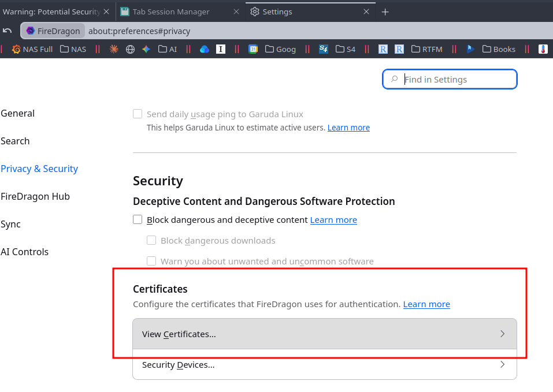Switch to the Tab Session Manager tab

point(171,12)
